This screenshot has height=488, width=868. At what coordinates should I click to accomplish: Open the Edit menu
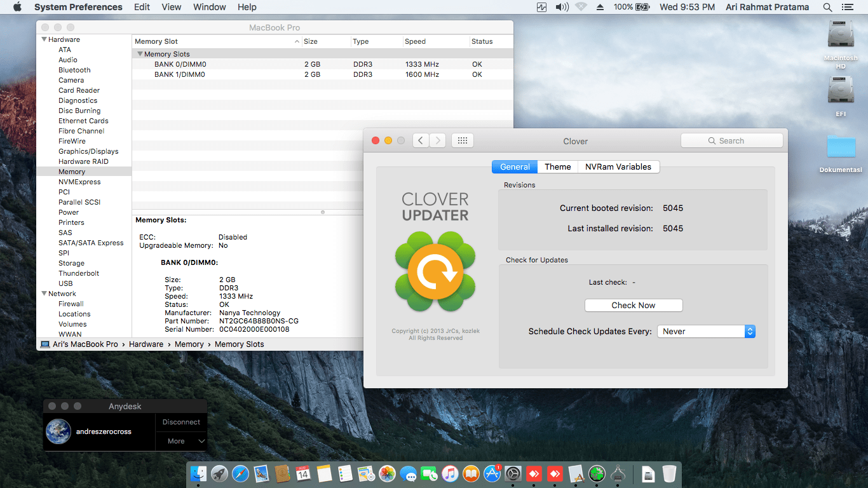pyautogui.click(x=142, y=7)
